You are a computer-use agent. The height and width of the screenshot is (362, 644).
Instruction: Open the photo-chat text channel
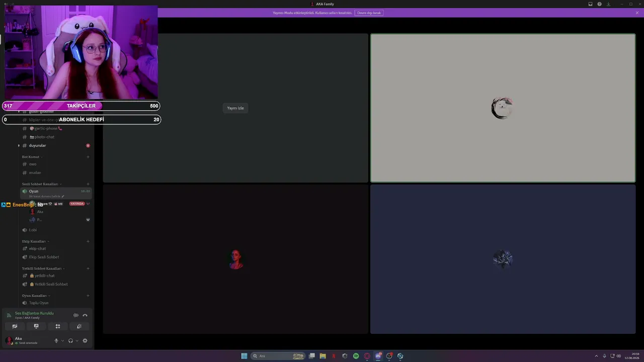click(x=42, y=137)
